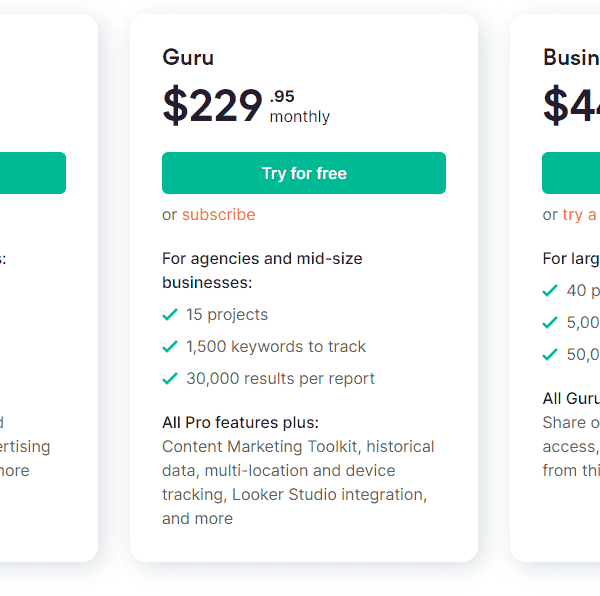This screenshot has width=600, height=596.
Task: Click the checkmark next to 1,500 keywords
Action: [x=170, y=346]
